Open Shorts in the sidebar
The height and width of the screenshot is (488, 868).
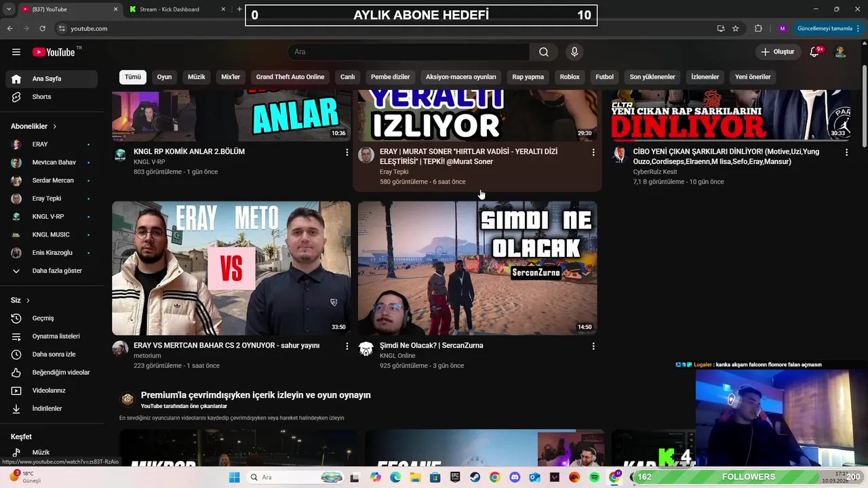coord(52,97)
